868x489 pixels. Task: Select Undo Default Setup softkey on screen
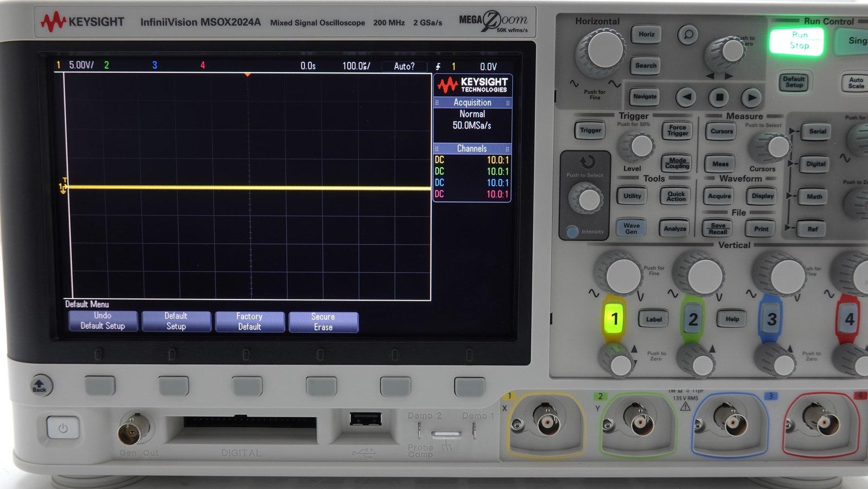(103, 321)
